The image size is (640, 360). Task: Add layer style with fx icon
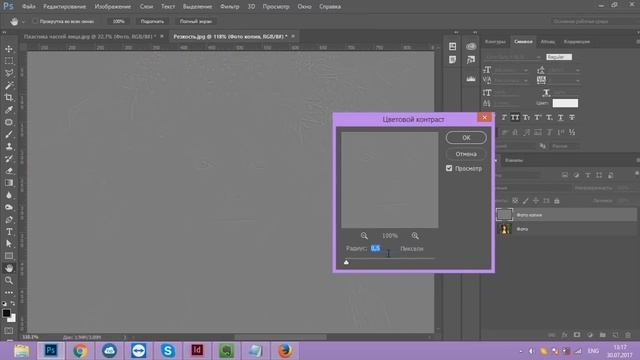pos(564,335)
